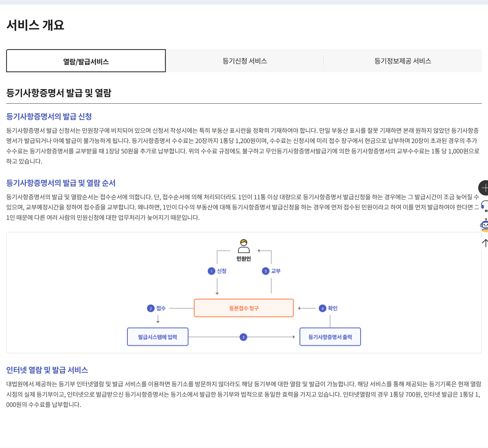Click the step 3 circle on arrow
This screenshot has height=448, width=488.
click(x=243, y=337)
